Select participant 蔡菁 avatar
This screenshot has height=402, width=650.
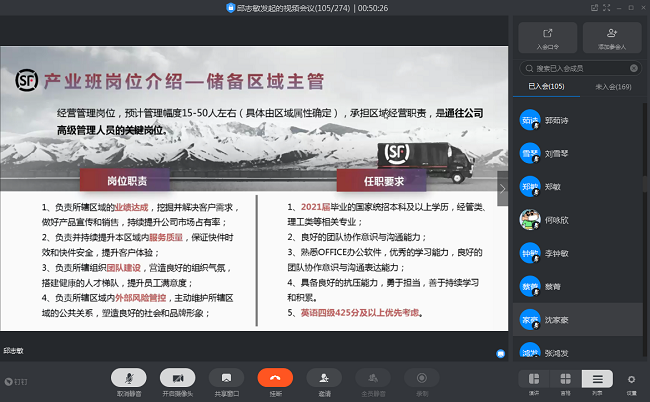pyautogui.click(x=530, y=286)
